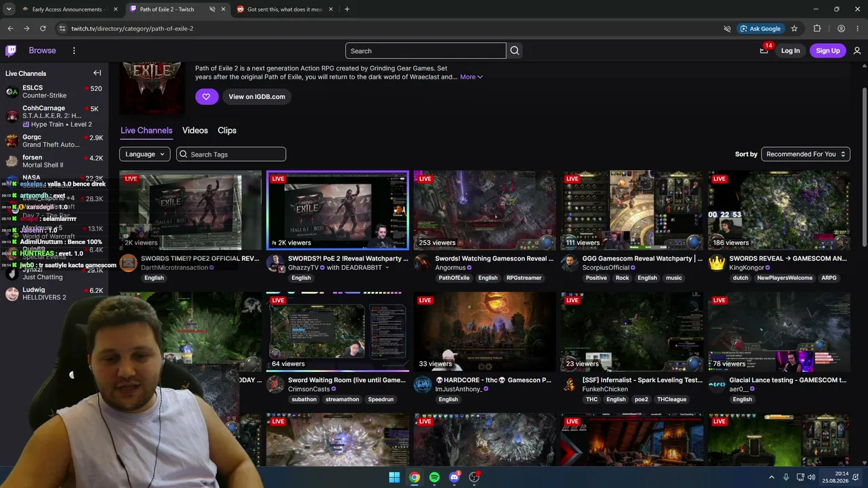Click the Ask Google button
The height and width of the screenshot is (488, 868).
coord(760,28)
